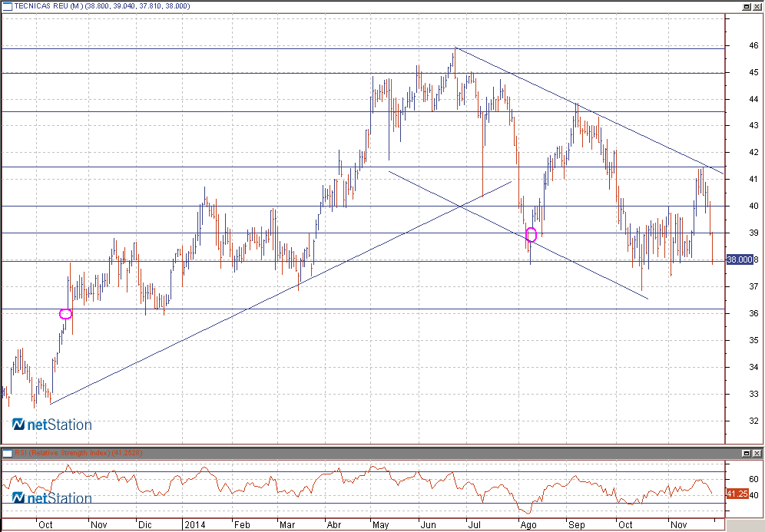This screenshot has width=765, height=532.
Task: Click the 40 price axis label
Action: (x=753, y=207)
